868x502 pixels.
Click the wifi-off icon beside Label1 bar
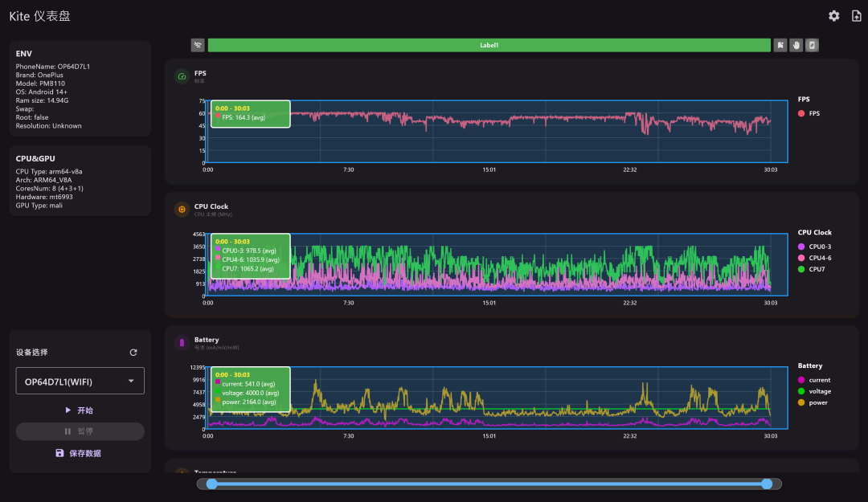click(198, 46)
